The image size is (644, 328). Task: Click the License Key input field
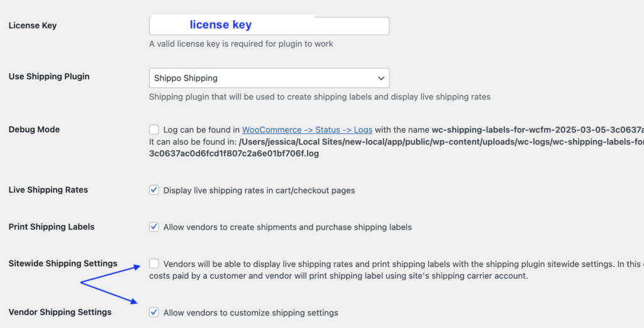[269, 26]
